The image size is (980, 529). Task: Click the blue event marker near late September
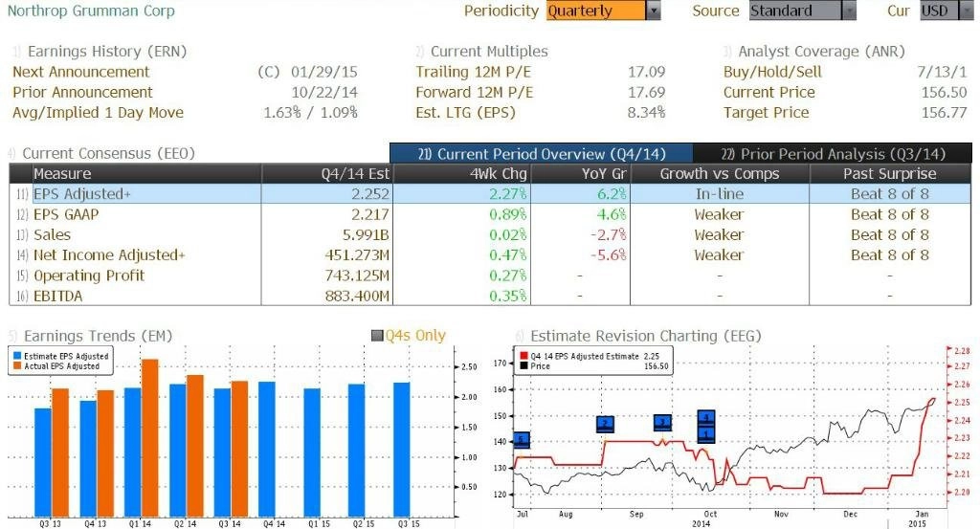662,423
